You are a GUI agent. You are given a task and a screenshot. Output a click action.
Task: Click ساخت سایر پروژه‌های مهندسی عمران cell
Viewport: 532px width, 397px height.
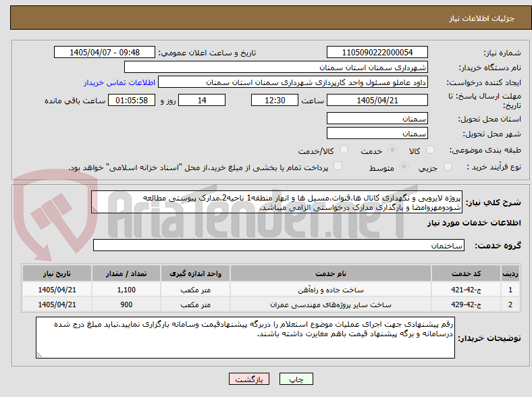click(x=330, y=305)
